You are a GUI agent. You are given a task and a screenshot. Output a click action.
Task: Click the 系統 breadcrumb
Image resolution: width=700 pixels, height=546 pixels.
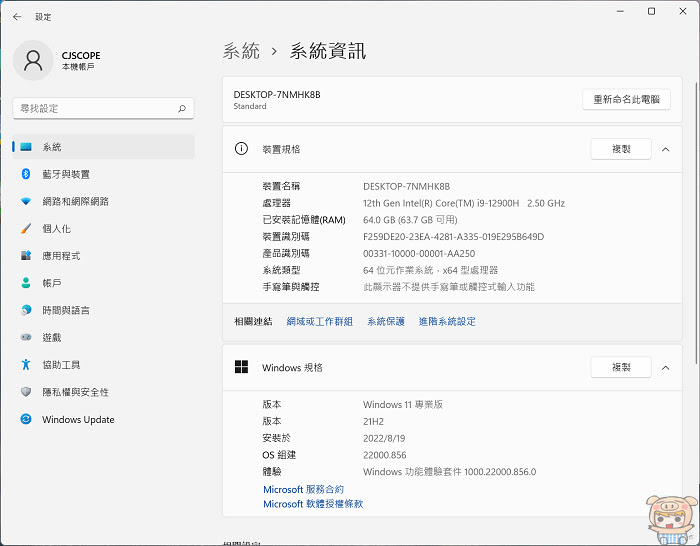(x=241, y=51)
